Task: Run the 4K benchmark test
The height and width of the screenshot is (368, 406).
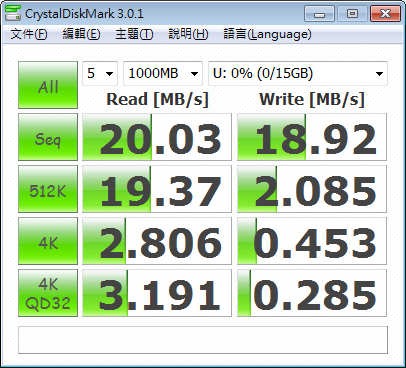Action: [x=48, y=241]
